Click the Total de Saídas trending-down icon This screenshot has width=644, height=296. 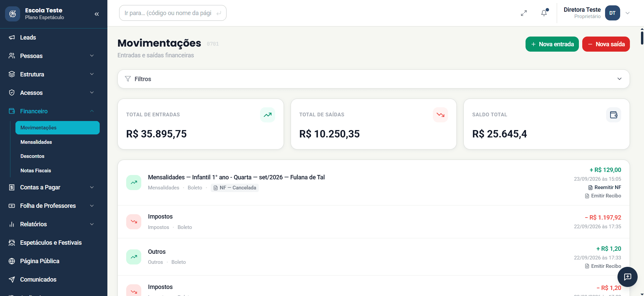coord(440,115)
